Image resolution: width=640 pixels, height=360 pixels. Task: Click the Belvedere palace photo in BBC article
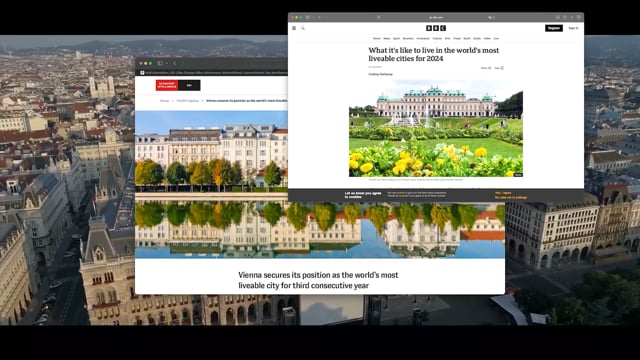pos(436,128)
